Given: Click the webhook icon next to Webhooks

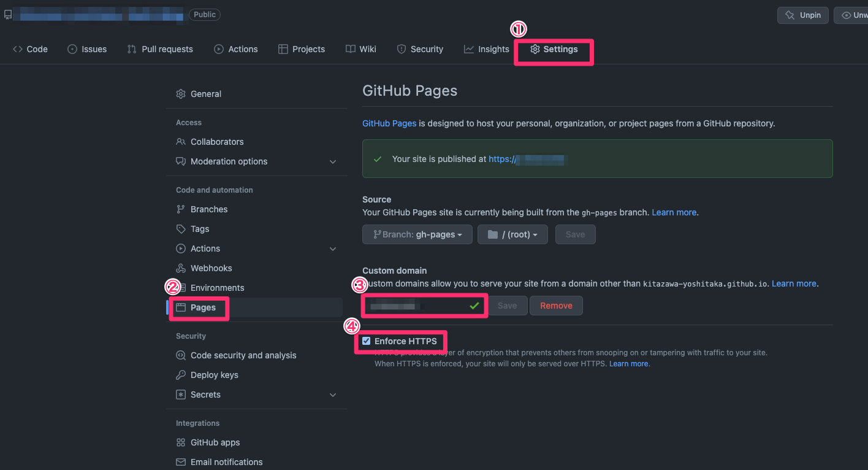Looking at the screenshot, I should [x=181, y=268].
